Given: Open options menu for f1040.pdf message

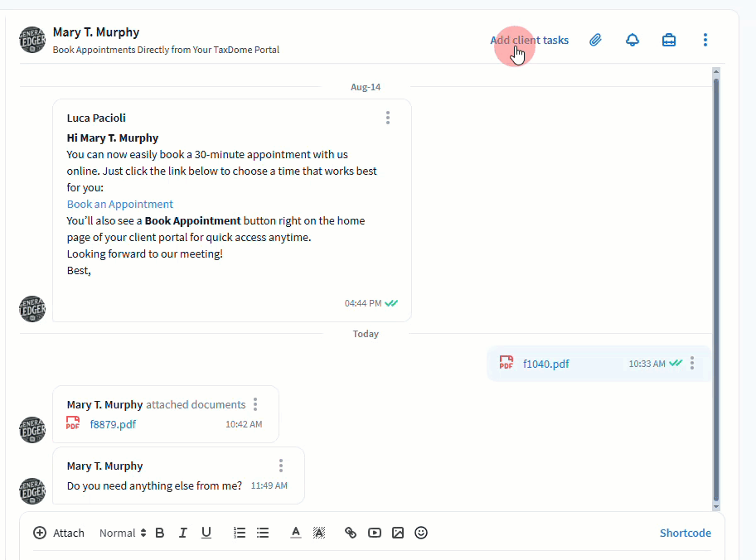Looking at the screenshot, I should (x=692, y=363).
